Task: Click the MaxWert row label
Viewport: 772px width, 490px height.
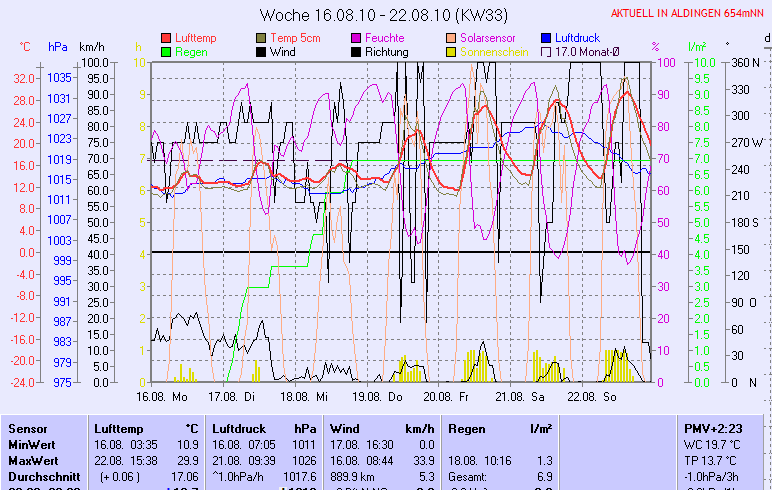Action: (31, 460)
